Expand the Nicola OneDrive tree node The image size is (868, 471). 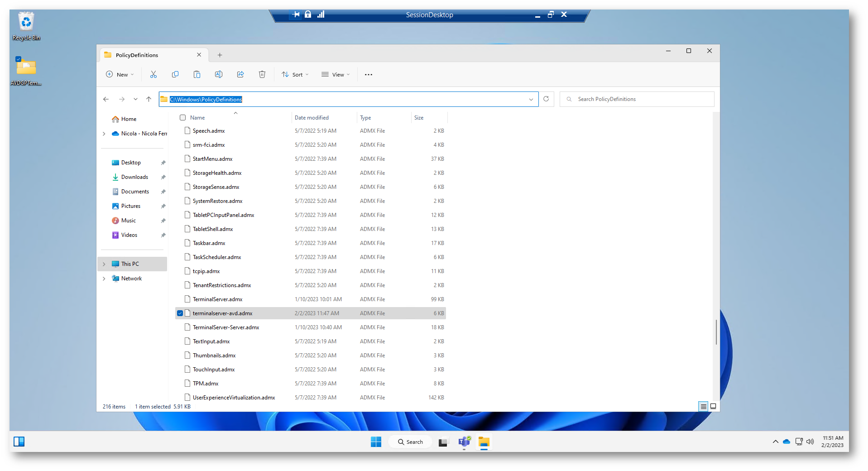tap(104, 134)
